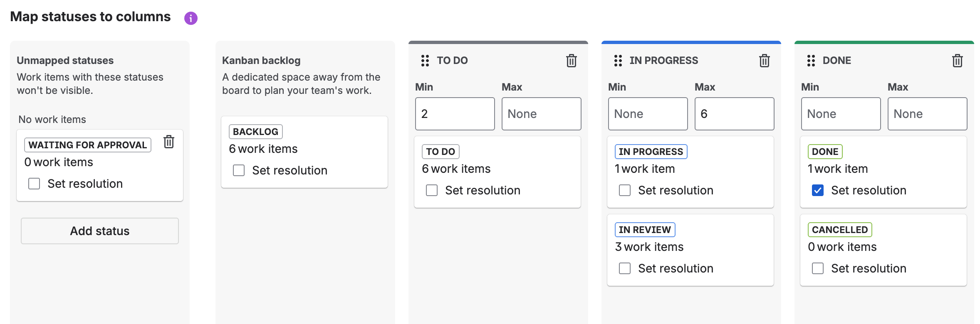Delete the IN PROGRESS column

click(x=764, y=61)
